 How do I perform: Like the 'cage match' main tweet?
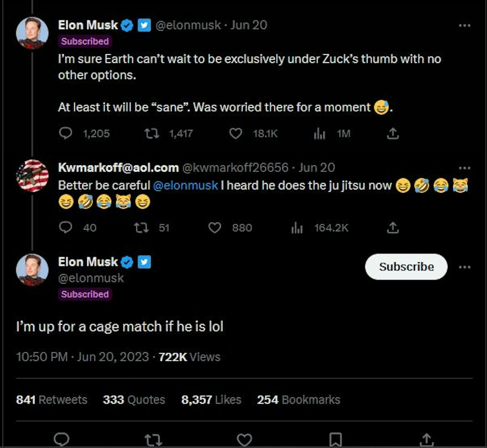tap(244, 439)
